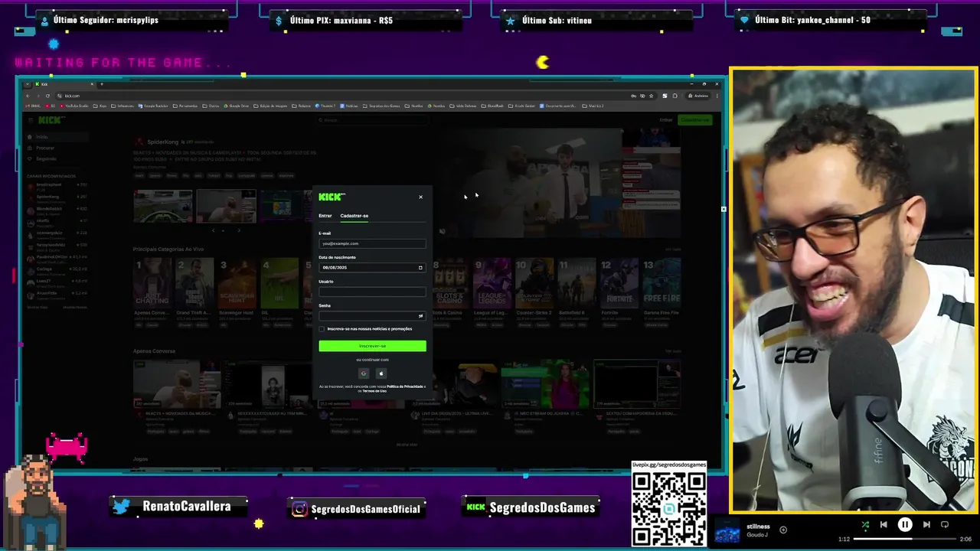Click the stillness album cover art
This screenshot has height=551, width=980.
coord(727,530)
